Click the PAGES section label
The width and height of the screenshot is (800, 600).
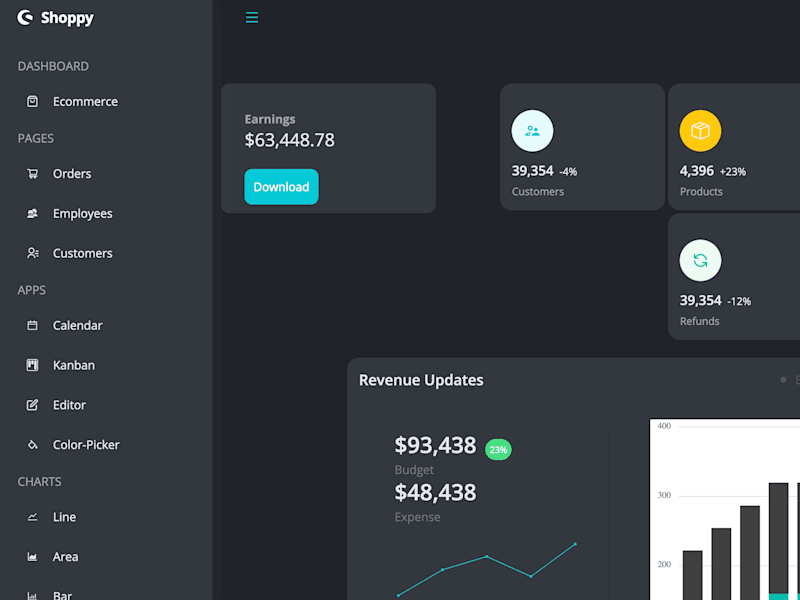coord(36,139)
